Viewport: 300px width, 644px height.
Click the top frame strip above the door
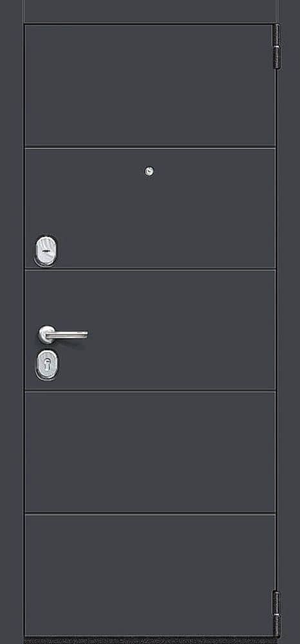click(151, 11)
